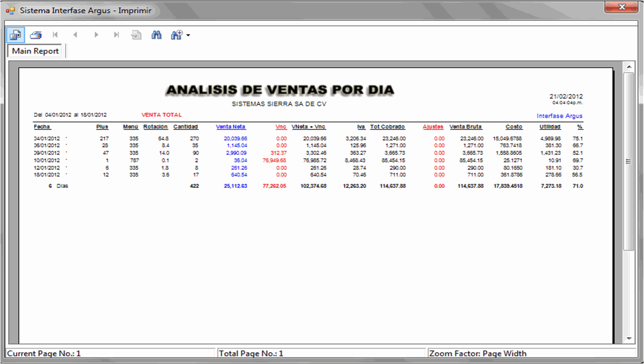Select the Main Report tab

coord(35,51)
